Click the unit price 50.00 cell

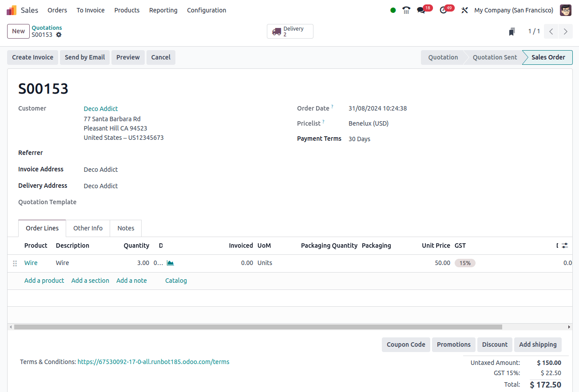point(442,263)
